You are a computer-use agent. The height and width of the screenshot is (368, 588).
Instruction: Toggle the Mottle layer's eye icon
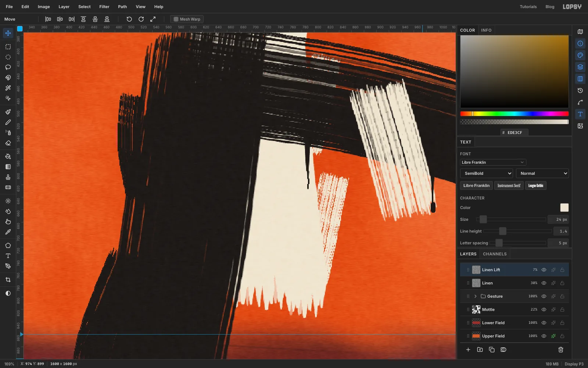pos(544,309)
